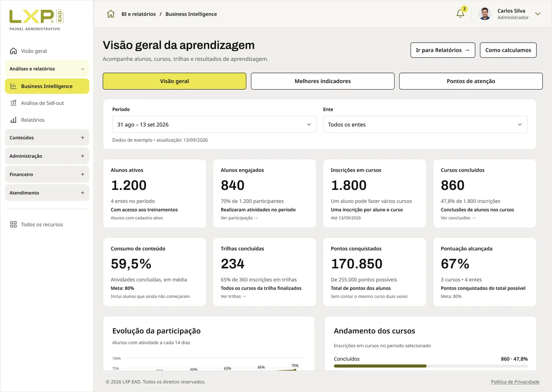Click the Andamento dos cursos heading

pyautogui.click(x=374, y=331)
